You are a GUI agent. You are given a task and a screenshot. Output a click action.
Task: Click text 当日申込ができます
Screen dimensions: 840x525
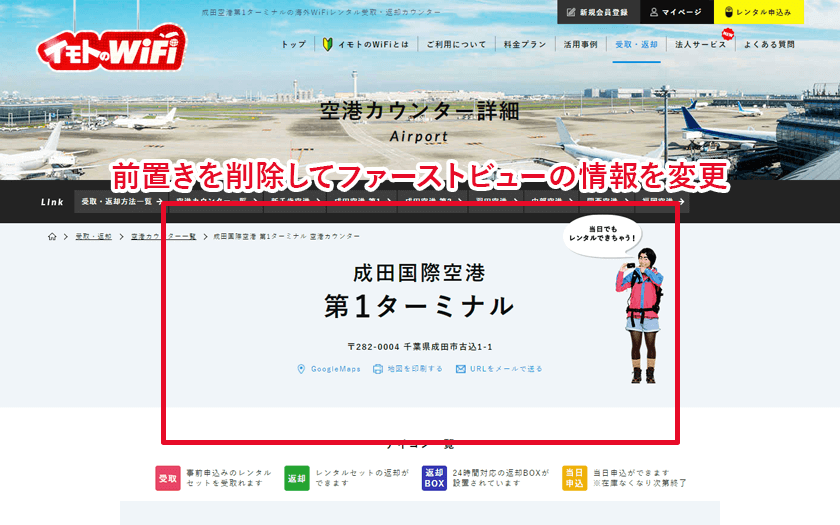[631, 473]
